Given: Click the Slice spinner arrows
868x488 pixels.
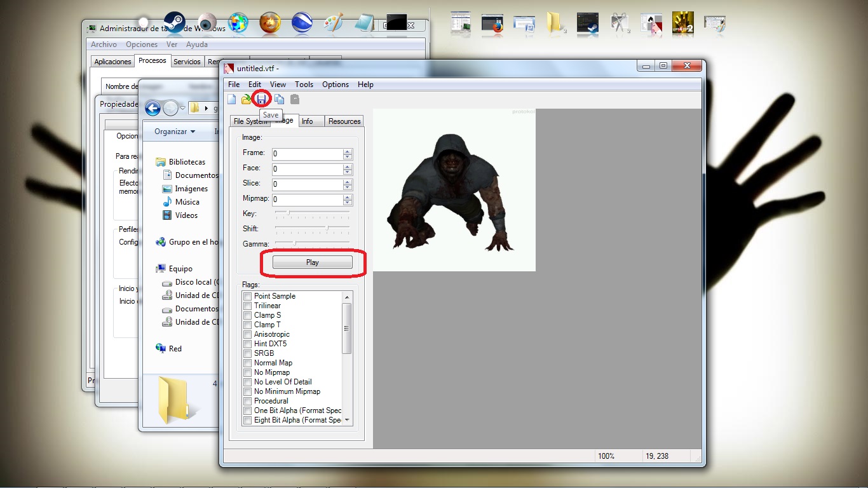Looking at the screenshot, I should (347, 184).
